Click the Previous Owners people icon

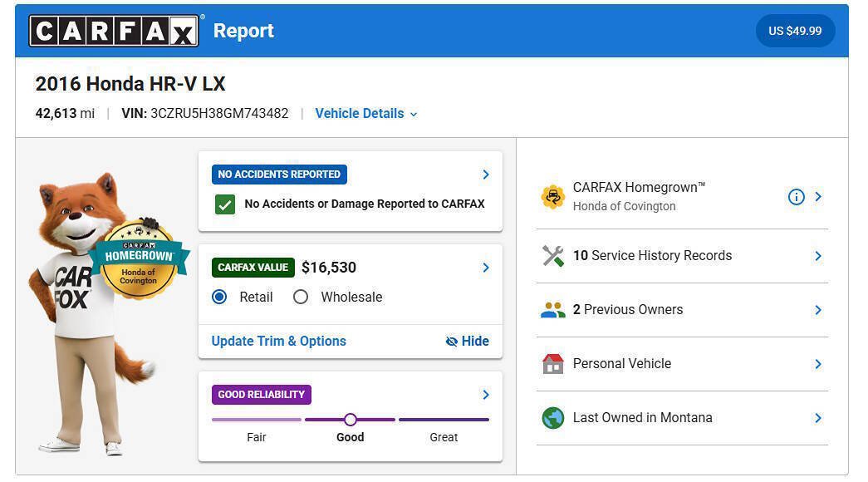(552, 310)
